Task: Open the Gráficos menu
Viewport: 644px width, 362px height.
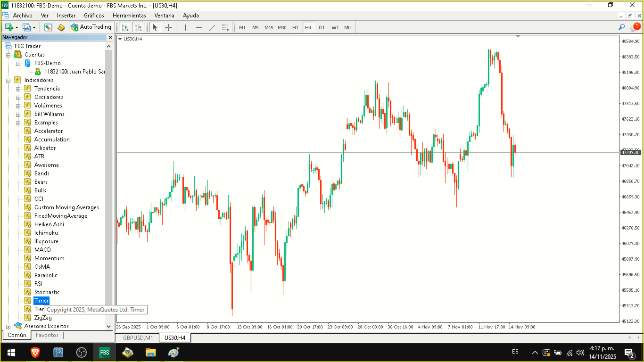Action: click(x=94, y=16)
